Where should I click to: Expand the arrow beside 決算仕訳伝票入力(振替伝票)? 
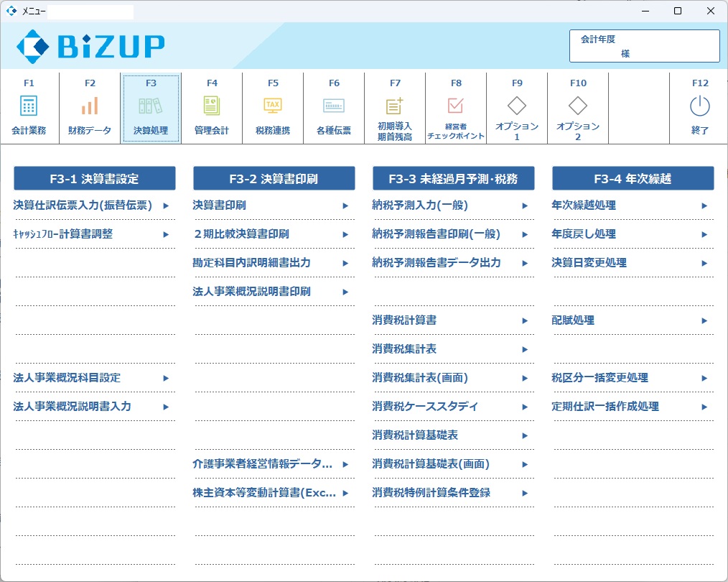(x=166, y=205)
